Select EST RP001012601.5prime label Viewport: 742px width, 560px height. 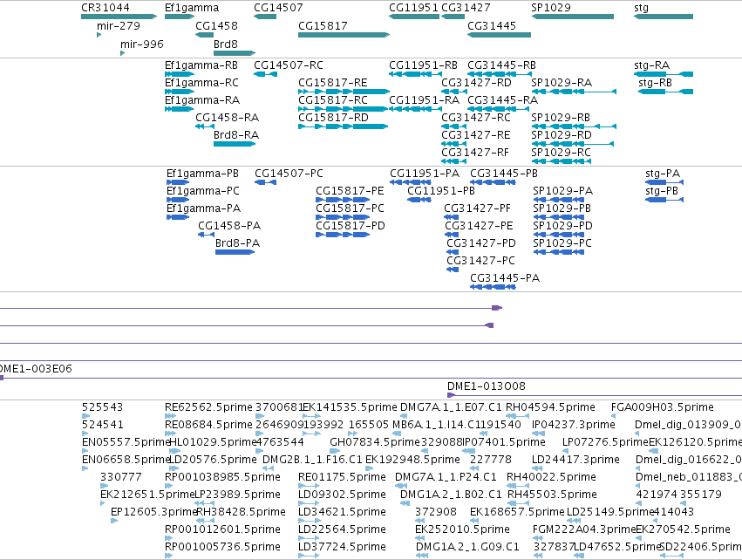[222, 529]
